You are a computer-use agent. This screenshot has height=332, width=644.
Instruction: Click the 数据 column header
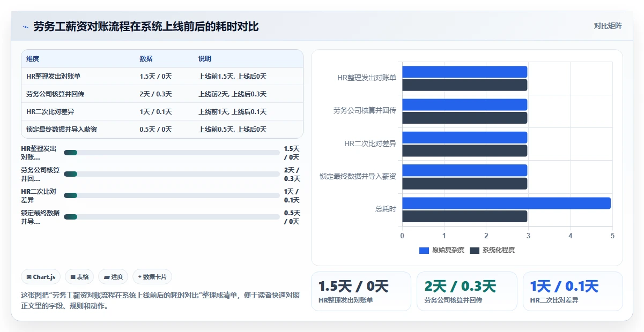coord(146,59)
